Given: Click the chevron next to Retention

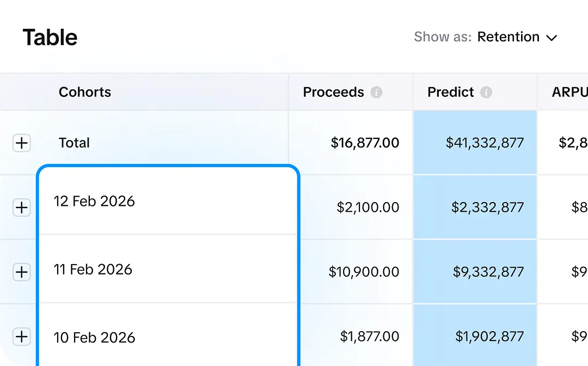Looking at the screenshot, I should 552,38.
